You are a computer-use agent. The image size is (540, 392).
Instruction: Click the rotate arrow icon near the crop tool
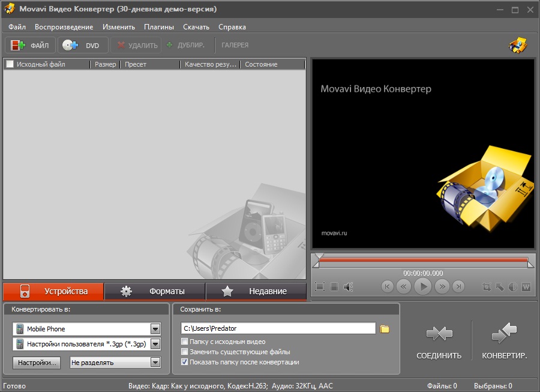500,286
